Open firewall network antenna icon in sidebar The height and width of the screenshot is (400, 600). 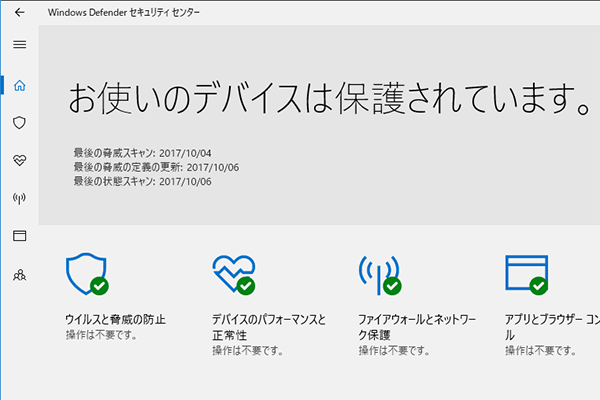point(20,198)
